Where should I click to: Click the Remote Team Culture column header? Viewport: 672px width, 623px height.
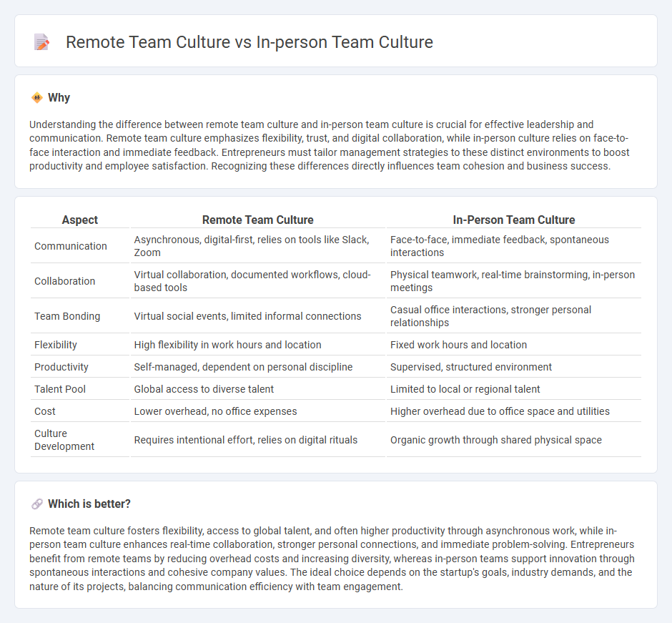pos(257,220)
